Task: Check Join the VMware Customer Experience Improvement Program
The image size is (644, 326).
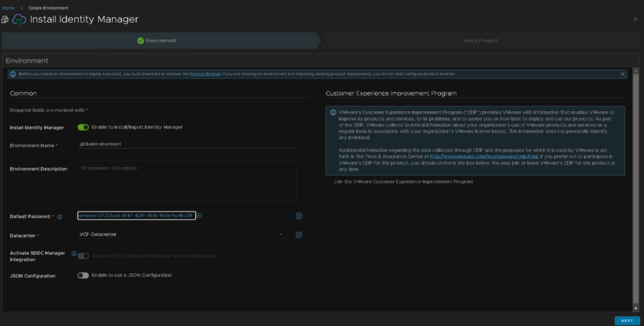Action: point(328,182)
